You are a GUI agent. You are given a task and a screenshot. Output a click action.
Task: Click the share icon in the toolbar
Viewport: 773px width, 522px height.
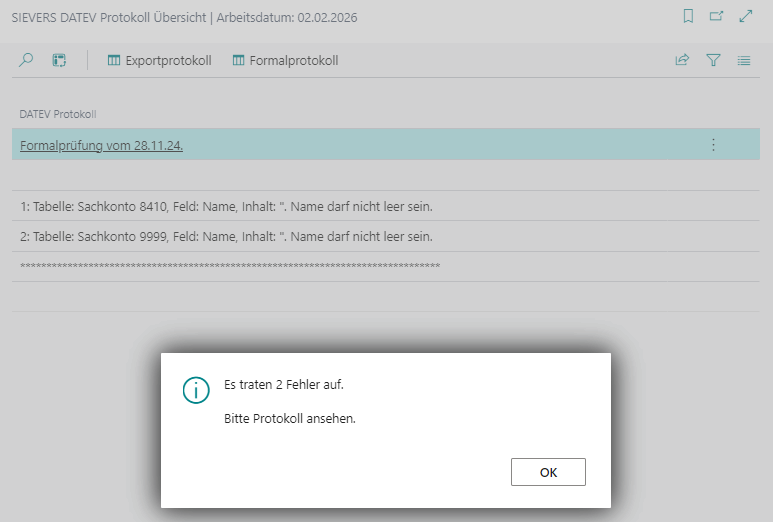[x=682, y=60]
